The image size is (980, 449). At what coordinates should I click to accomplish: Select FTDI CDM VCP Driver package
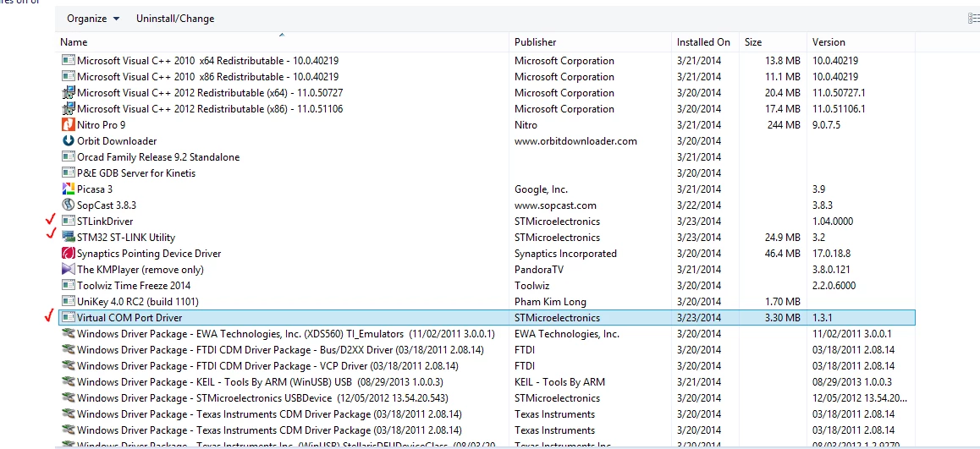tap(267, 366)
